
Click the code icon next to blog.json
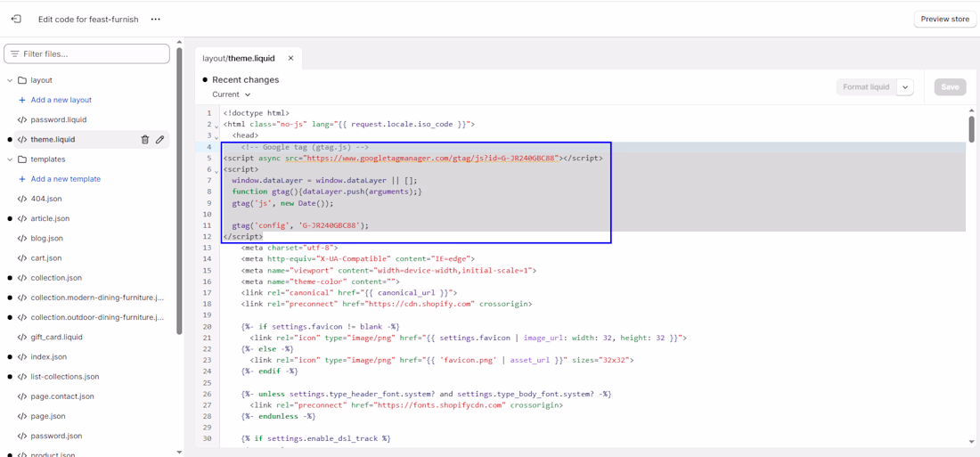22,238
